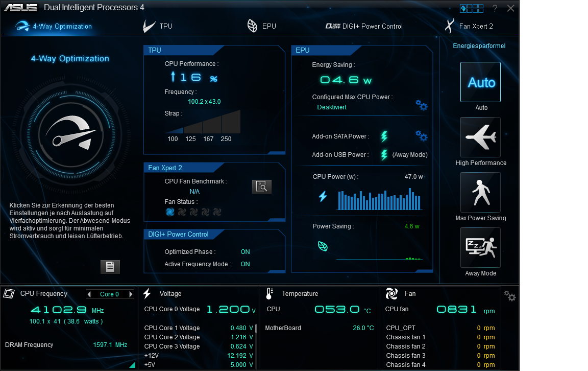588x371 pixels.
Task: Click the CPU Power lightning icon
Action: pyautogui.click(x=323, y=196)
